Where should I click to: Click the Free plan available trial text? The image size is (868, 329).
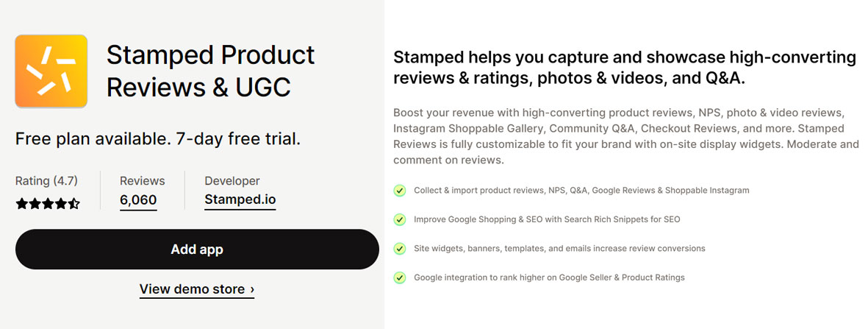point(158,138)
